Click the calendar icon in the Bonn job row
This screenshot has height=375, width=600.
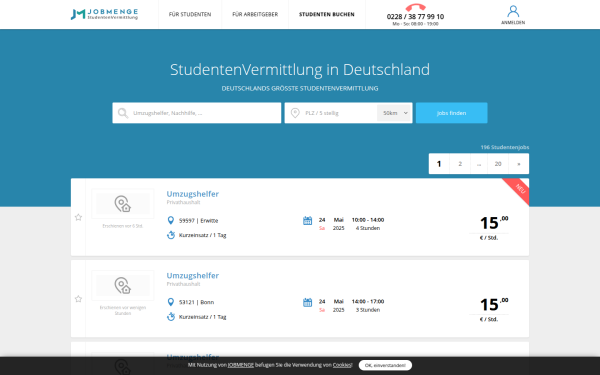(308, 302)
